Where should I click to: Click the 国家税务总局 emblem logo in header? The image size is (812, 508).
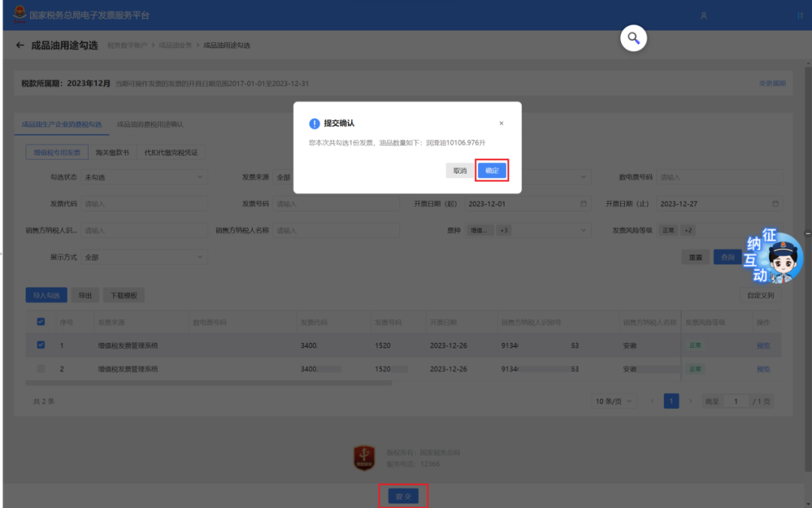pyautogui.click(x=19, y=14)
